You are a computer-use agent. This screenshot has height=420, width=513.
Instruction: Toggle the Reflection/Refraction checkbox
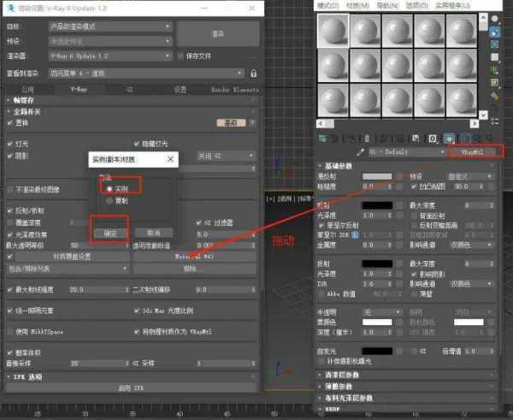click(9, 210)
